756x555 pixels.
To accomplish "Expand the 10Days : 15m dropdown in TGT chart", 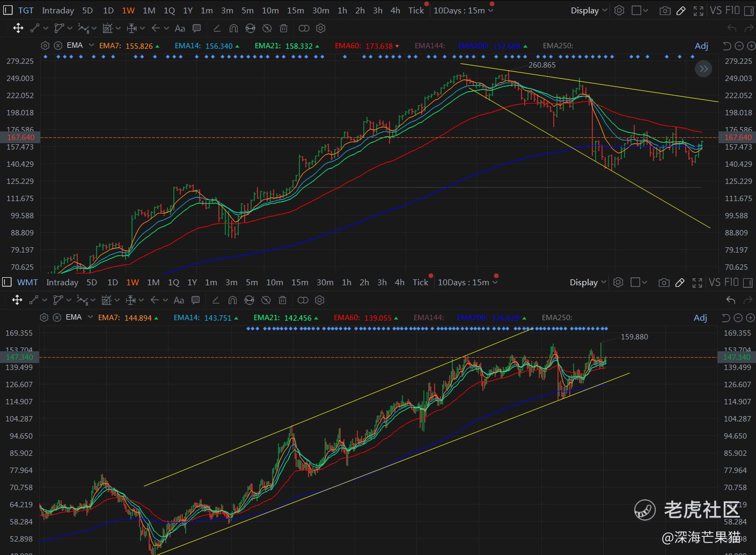I will pos(463,11).
